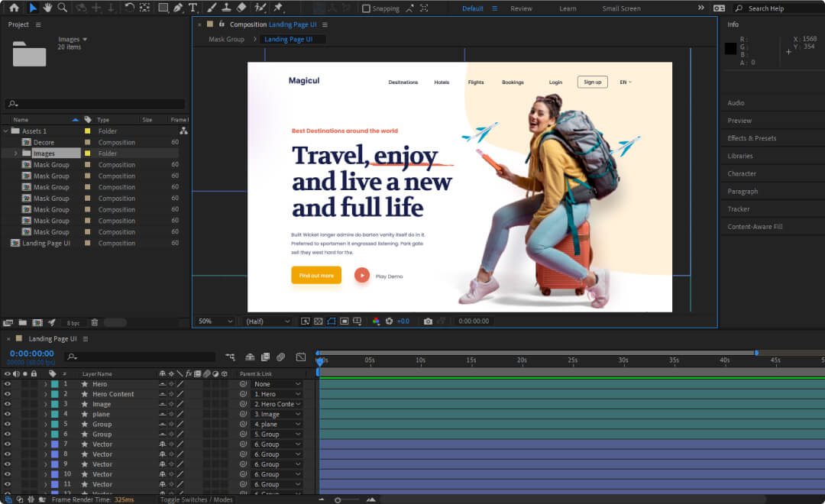Delete selected item with trash icon
This screenshot has height=504, width=825.
95,323
